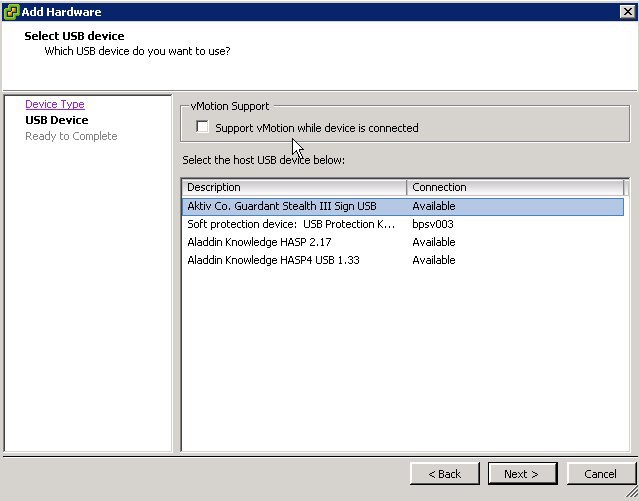Select the Aladdin Knowledge HASP 2.17 device
The width and height of the screenshot is (639, 501).
(403, 242)
